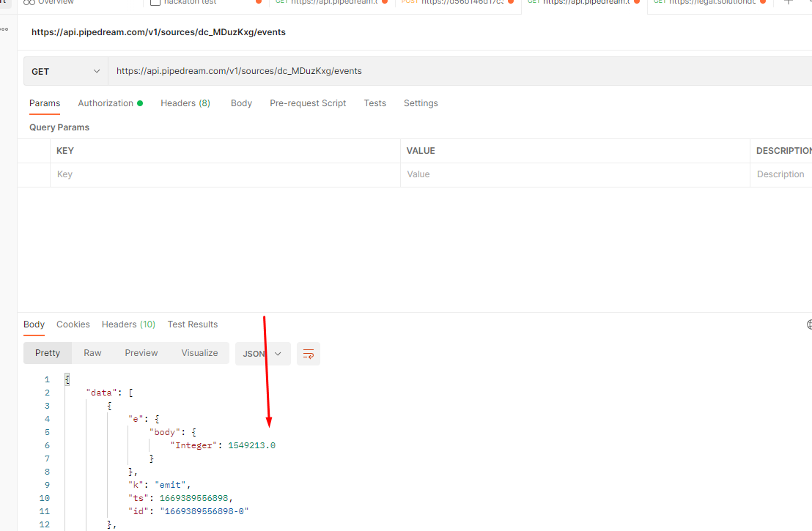Open the request Settings tab

coord(421,103)
